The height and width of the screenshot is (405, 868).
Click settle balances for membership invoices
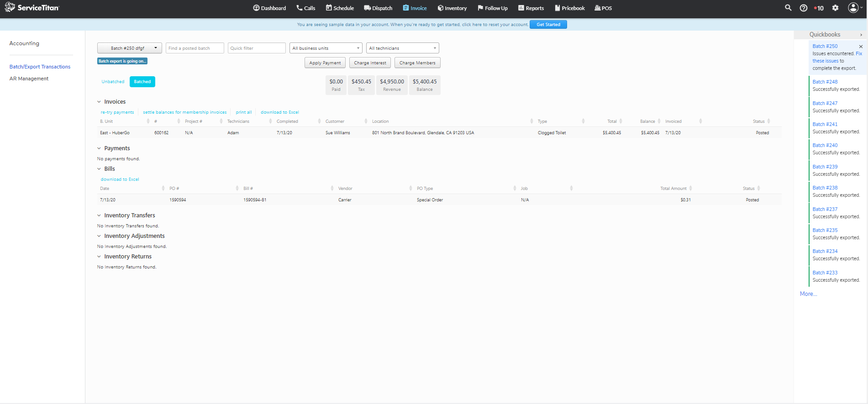(x=185, y=112)
